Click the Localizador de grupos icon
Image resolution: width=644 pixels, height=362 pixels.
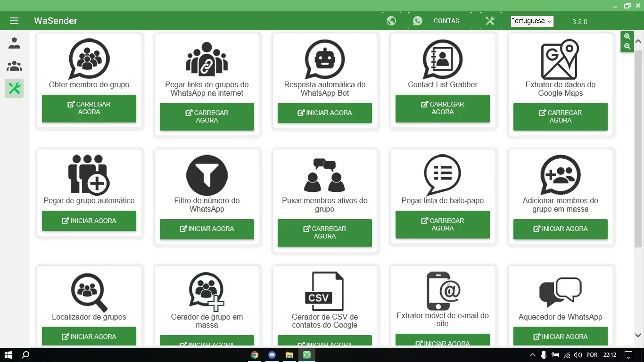tap(89, 292)
